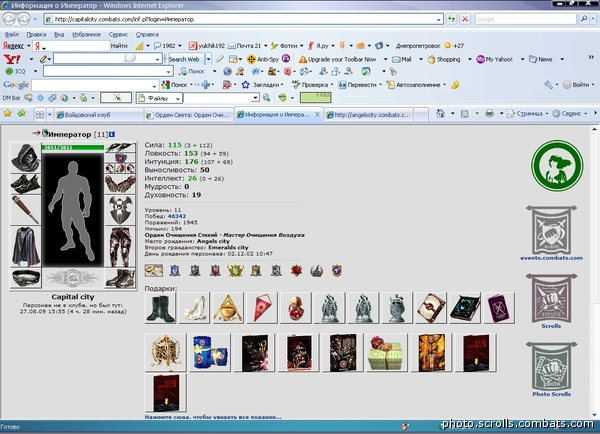
Task: Click the red spiked medal badge
Action: [296, 271]
